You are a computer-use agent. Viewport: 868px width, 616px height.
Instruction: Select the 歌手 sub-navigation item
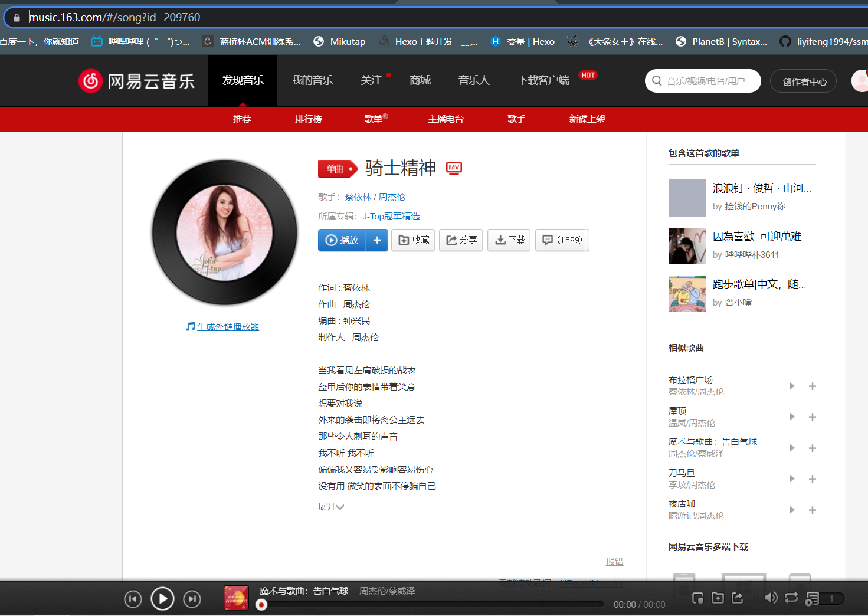pos(516,119)
